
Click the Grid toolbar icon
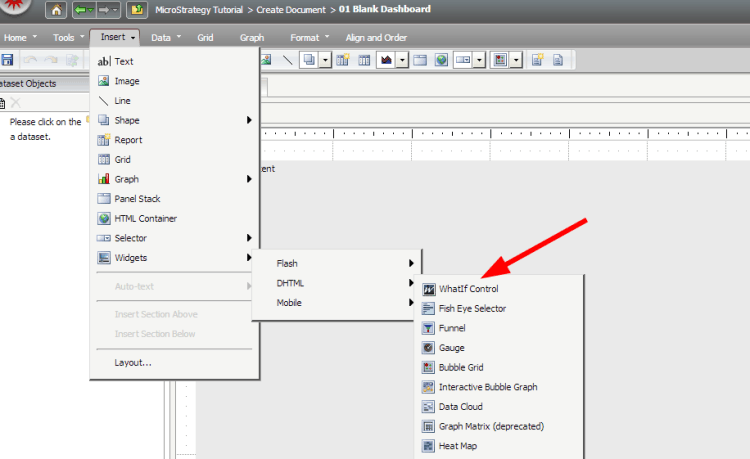(364, 60)
